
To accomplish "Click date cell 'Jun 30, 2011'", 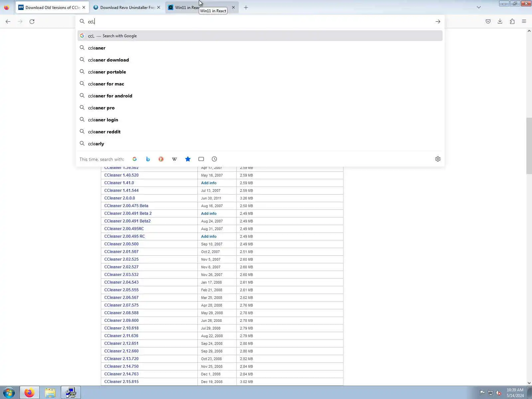I will pyautogui.click(x=211, y=198).
